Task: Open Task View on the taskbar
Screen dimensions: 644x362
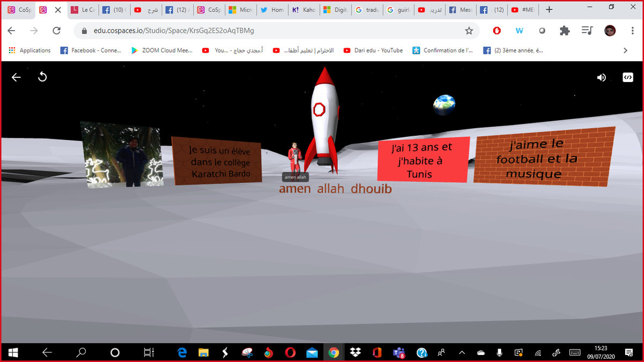Action: click(x=149, y=352)
